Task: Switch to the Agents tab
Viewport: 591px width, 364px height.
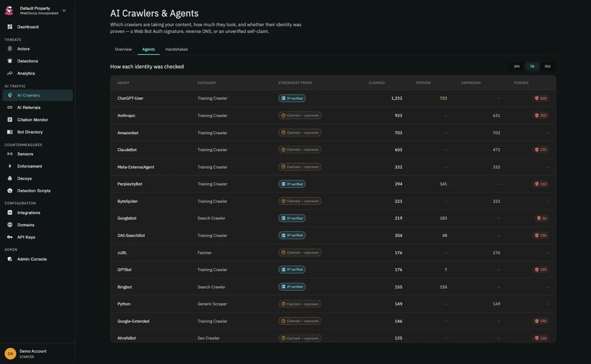Action: [149, 49]
